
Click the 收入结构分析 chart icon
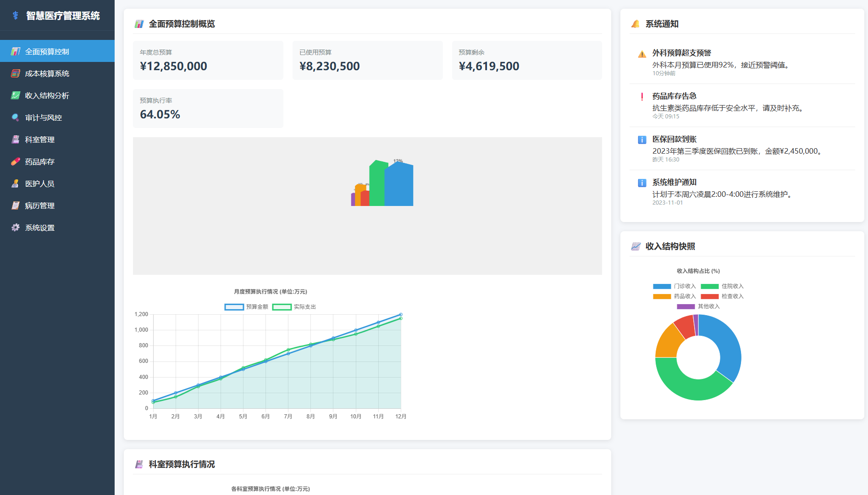[x=16, y=95]
